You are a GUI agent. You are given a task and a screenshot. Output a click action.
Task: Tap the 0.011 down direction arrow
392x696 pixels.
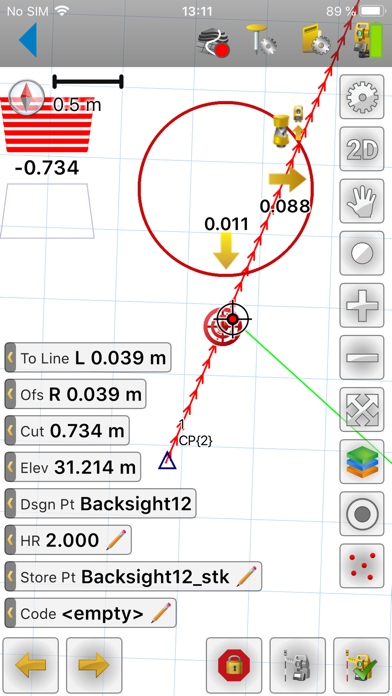pyautogui.click(x=226, y=250)
